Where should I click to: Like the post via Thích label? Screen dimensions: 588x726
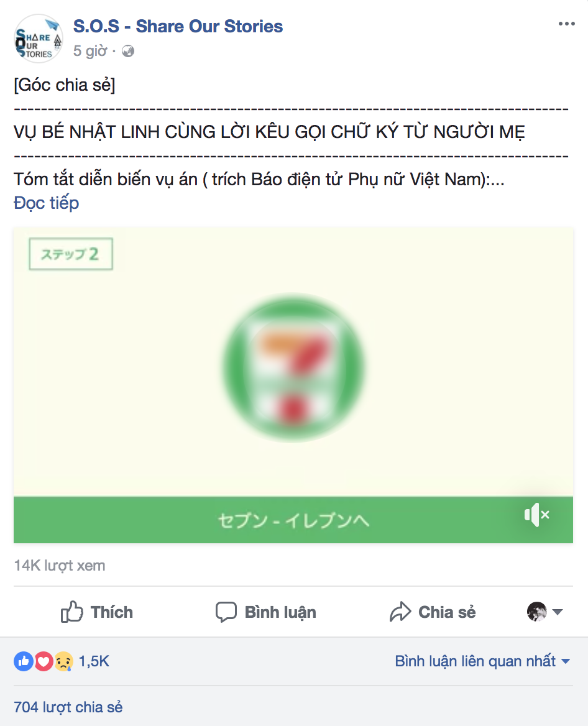click(x=112, y=612)
